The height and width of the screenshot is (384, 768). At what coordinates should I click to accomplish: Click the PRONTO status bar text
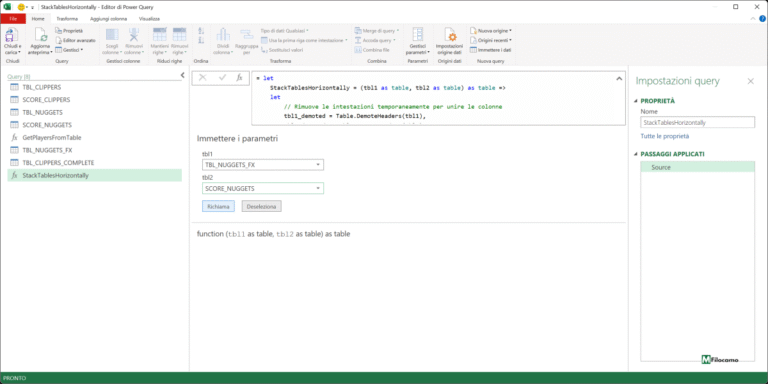click(15, 378)
